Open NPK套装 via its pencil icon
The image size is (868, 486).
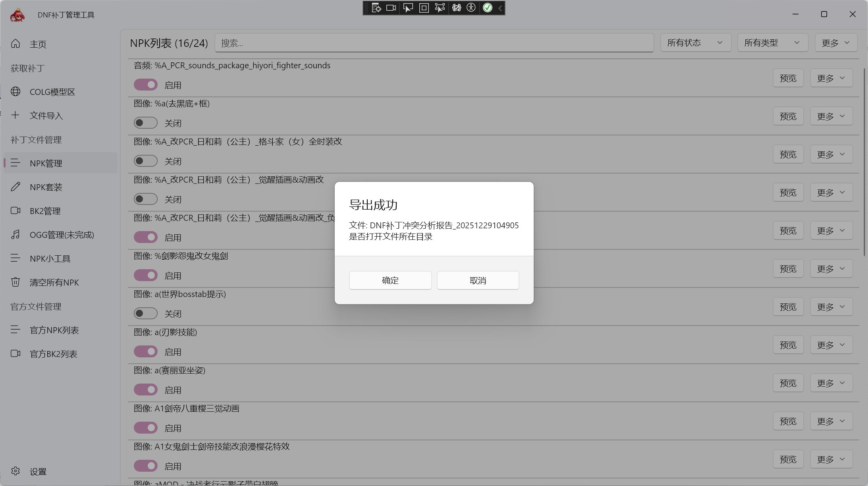15,187
